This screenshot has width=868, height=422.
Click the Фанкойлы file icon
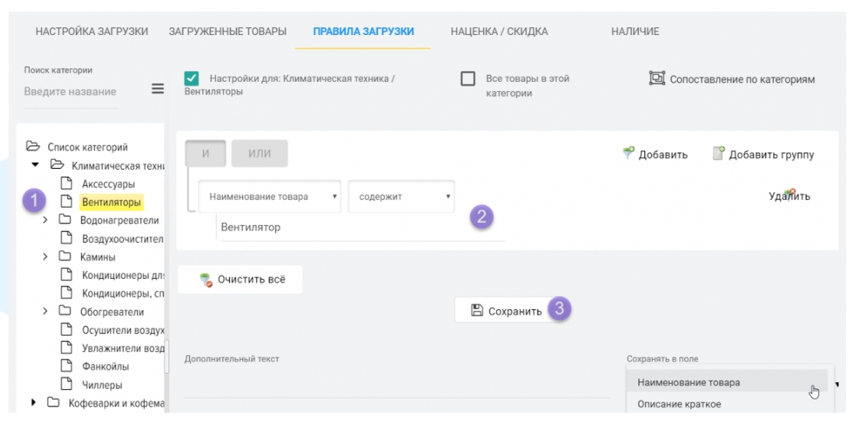(66, 366)
